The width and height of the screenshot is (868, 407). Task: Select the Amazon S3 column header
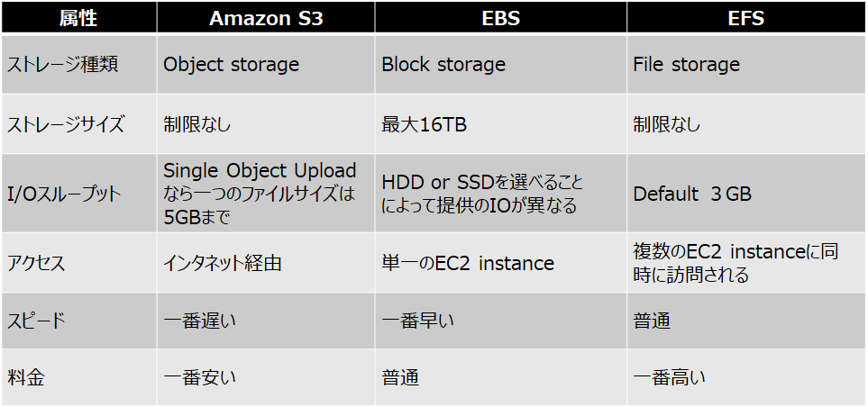click(266, 18)
